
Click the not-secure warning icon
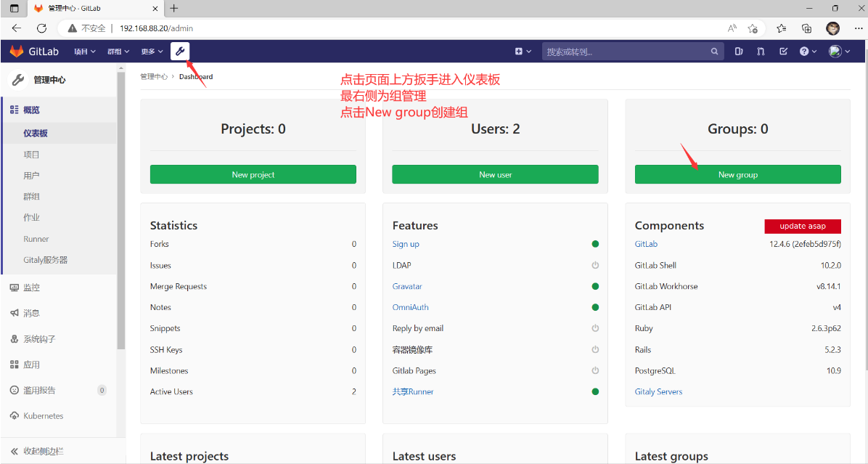72,28
